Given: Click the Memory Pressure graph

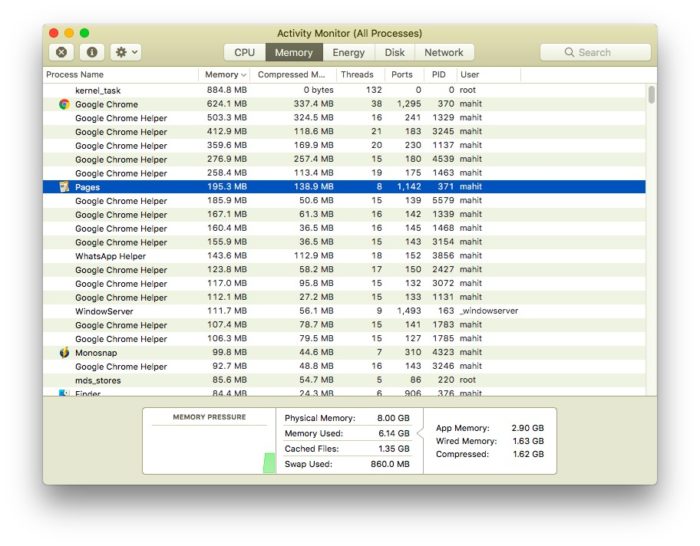Looking at the screenshot, I should tap(209, 449).
